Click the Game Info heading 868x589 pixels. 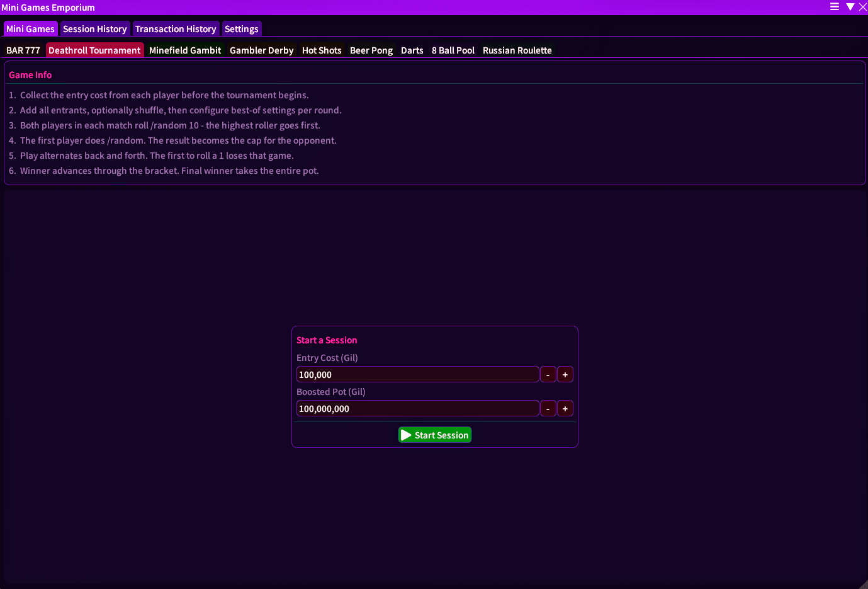tap(30, 75)
